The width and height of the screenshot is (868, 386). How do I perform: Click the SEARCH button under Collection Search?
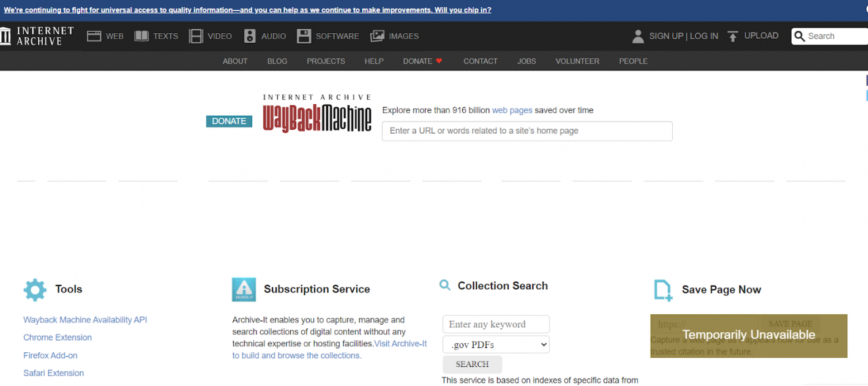472,364
